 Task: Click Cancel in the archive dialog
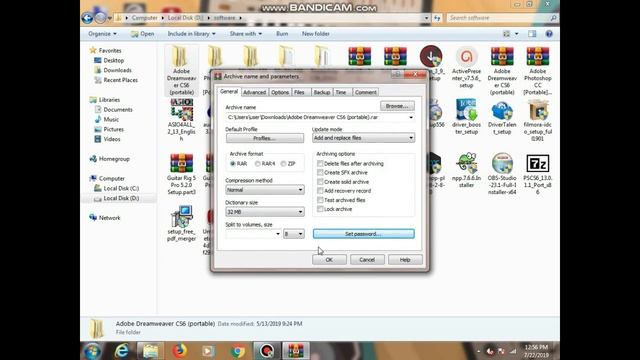click(367, 260)
